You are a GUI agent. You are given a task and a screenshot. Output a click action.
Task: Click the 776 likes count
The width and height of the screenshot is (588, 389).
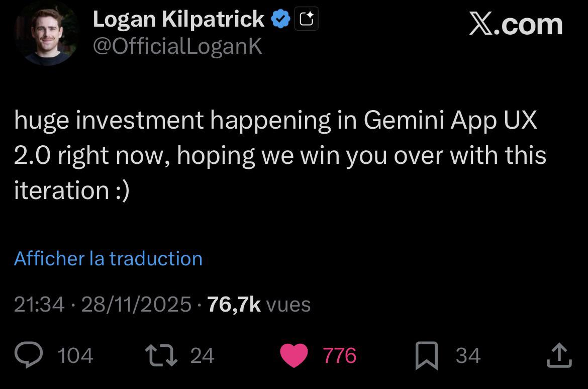click(340, 356)
